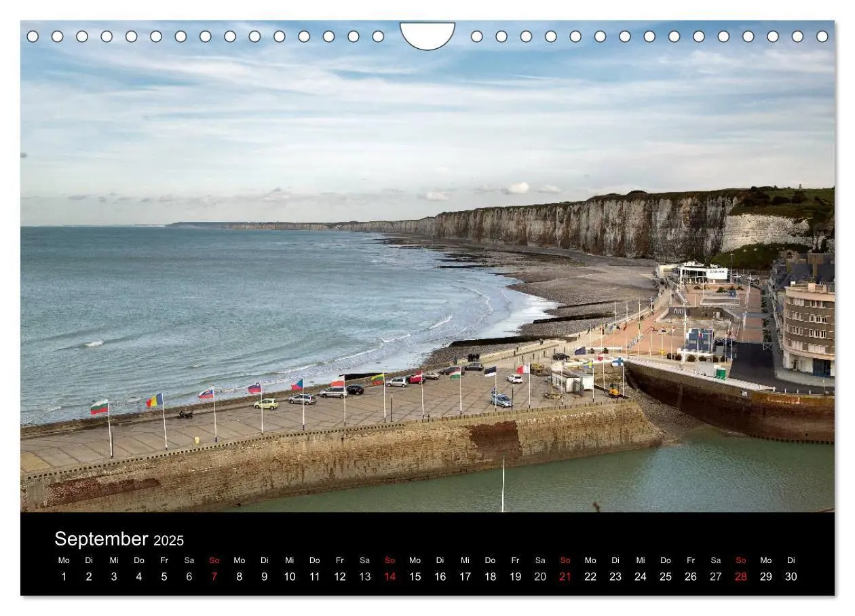Select Saturday date 27

(x=716, y=577)
